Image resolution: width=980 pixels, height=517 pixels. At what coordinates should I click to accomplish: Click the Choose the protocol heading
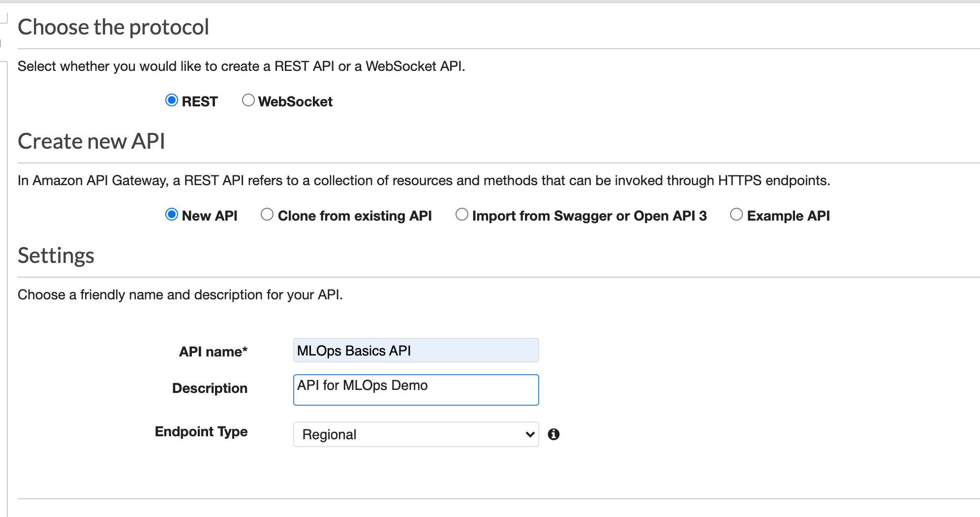tap(114, 27)
